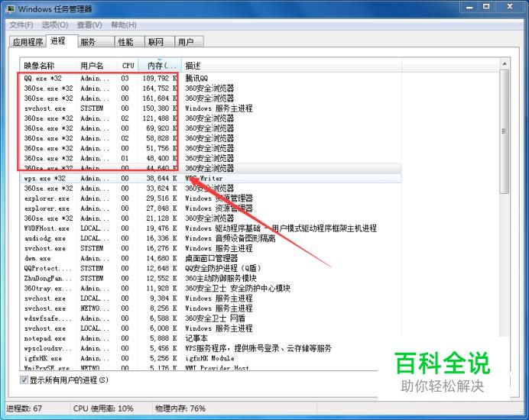Select the QQProtect... process row
The height and width of the screenshot is (420, 529).
click(x=211, y=268)
